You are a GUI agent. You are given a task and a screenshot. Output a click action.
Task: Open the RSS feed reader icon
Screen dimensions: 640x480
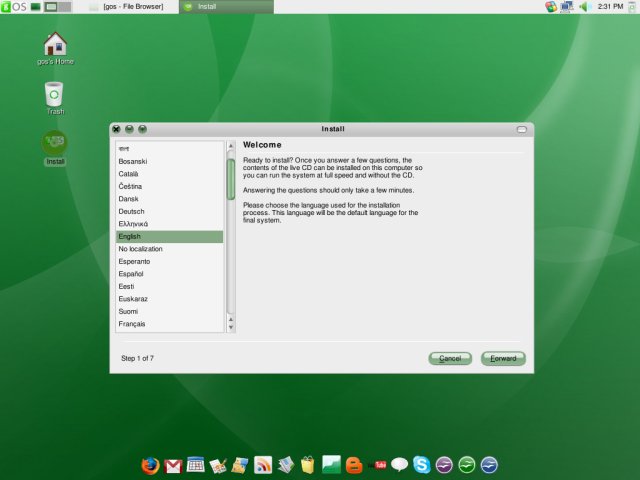pos(263,465)
